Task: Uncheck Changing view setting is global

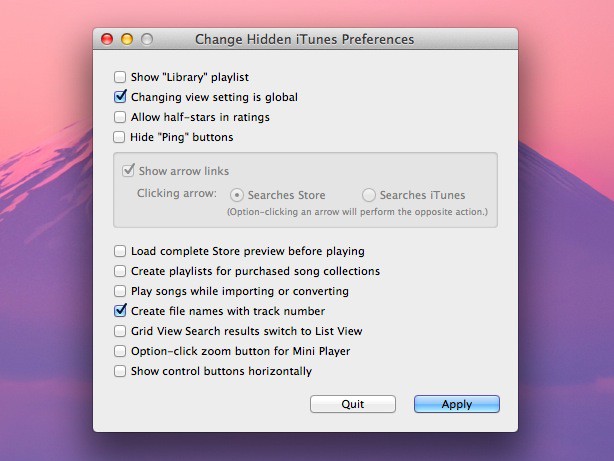Action: (120, 97)
